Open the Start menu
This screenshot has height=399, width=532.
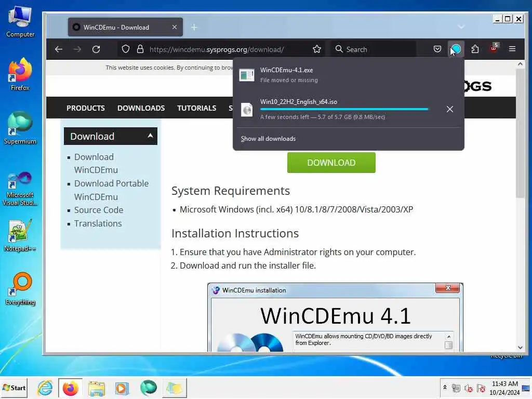point(14,388)
